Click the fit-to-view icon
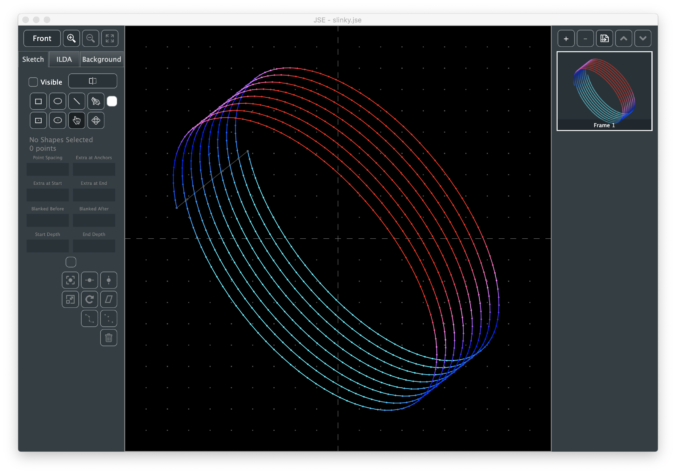 [110, 38]
